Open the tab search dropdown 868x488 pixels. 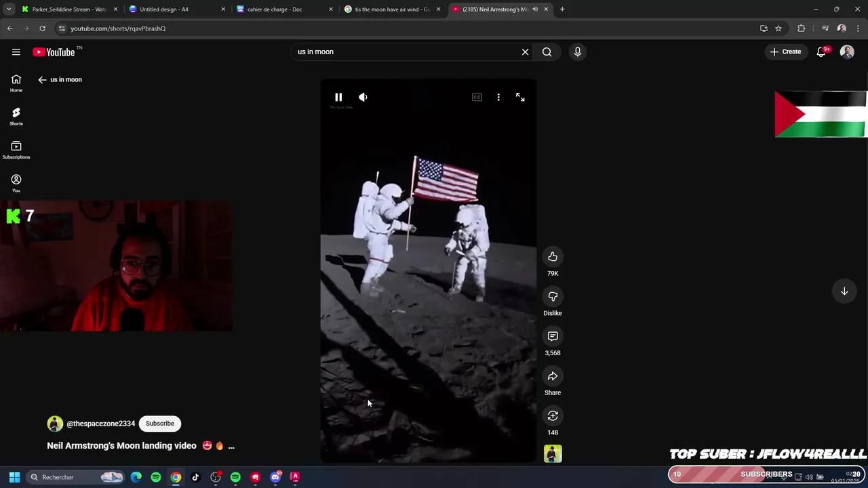click(9, 9)
